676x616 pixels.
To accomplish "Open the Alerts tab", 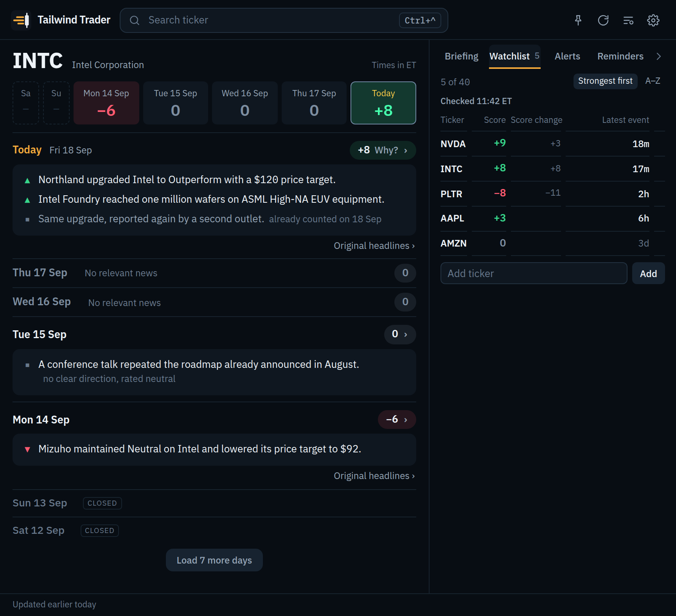I will point(567,56).
